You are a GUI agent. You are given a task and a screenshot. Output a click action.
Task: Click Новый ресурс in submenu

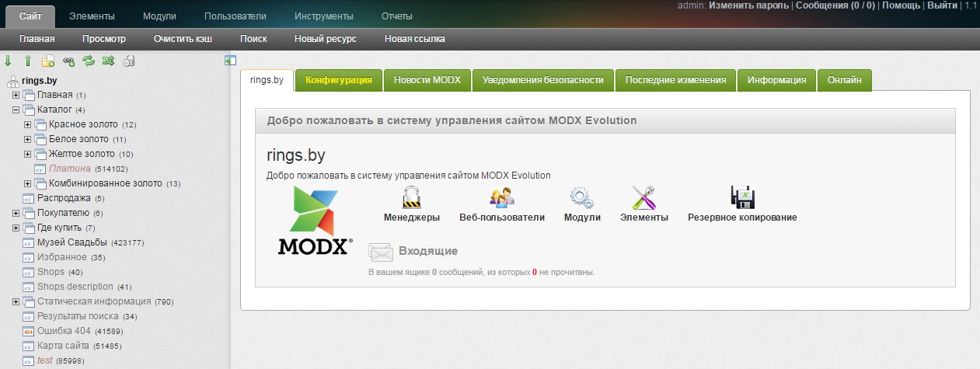click(x=325, y=39)
